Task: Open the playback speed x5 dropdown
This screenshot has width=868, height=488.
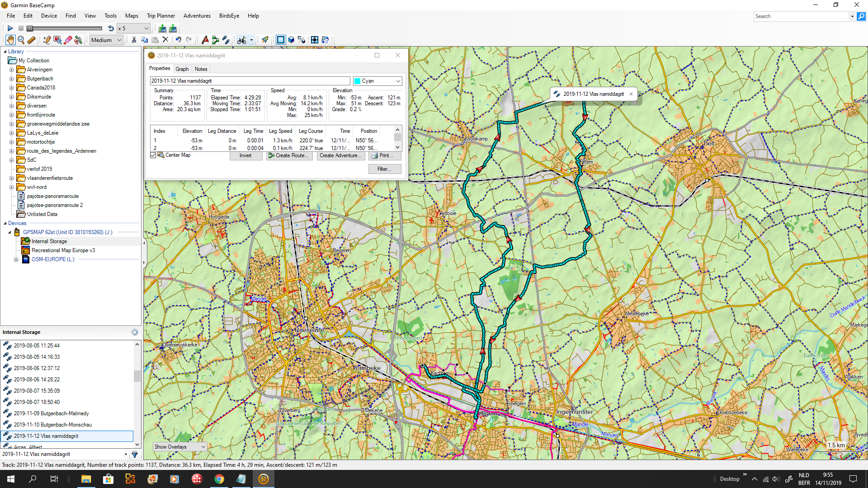Action: pyautogui.click(x=133, y=28)
